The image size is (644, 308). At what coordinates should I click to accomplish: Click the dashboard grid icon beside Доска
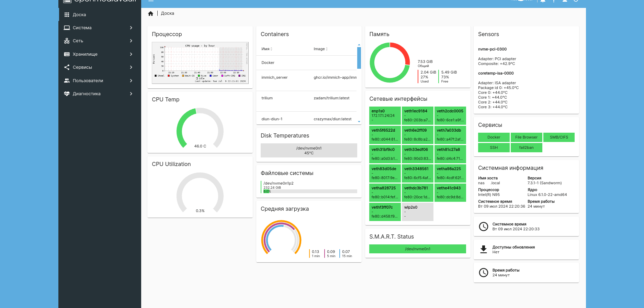67,15
